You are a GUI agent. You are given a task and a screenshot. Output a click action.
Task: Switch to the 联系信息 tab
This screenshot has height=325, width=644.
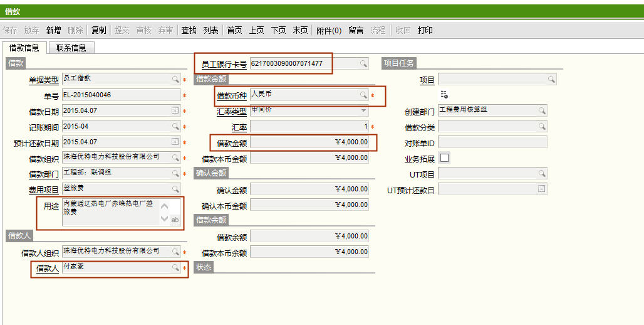71,48
